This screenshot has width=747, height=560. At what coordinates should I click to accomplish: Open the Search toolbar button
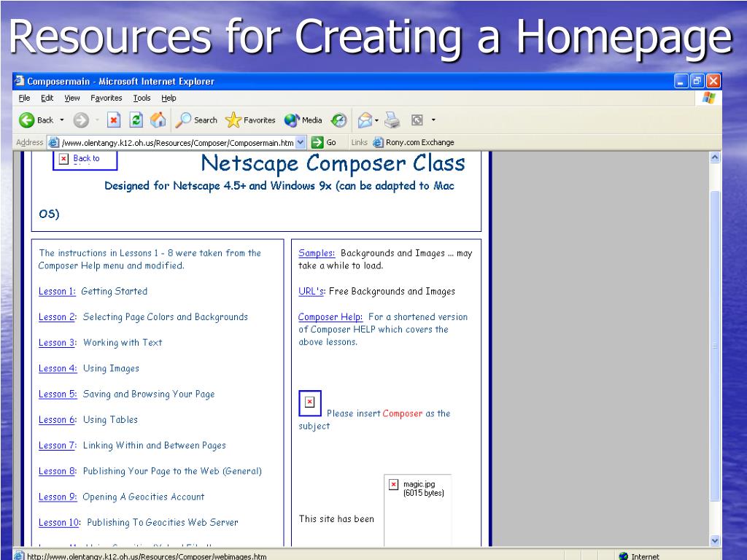[196, 120]
